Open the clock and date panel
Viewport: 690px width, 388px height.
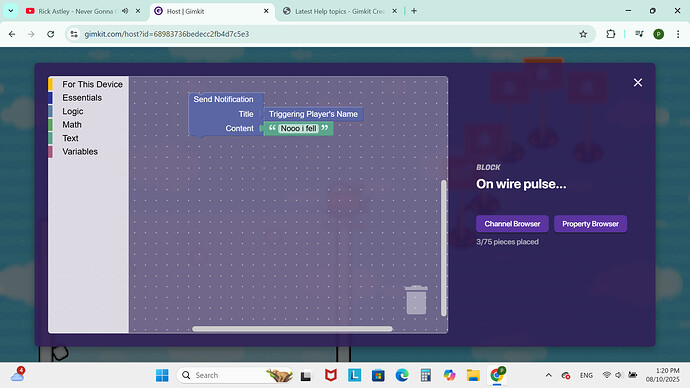[663, 375]
